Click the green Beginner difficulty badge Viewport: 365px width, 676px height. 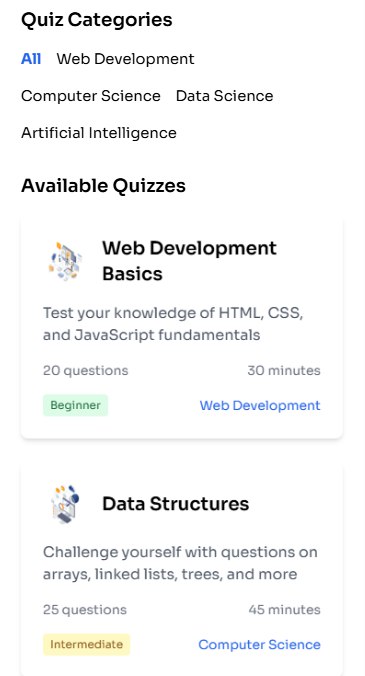[75, 405]
